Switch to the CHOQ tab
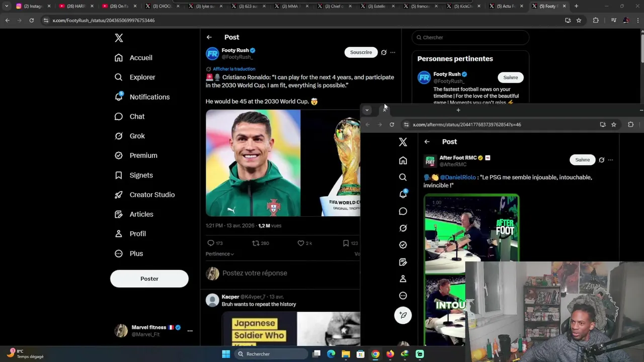644x362 pixels. [162, 6]
